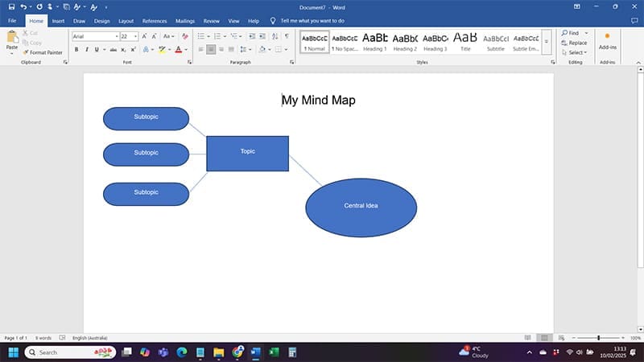Open the Layout ribbon tab
Image resolution: width=644 pixels, height=362 pixels.
(x=126, y=20)
